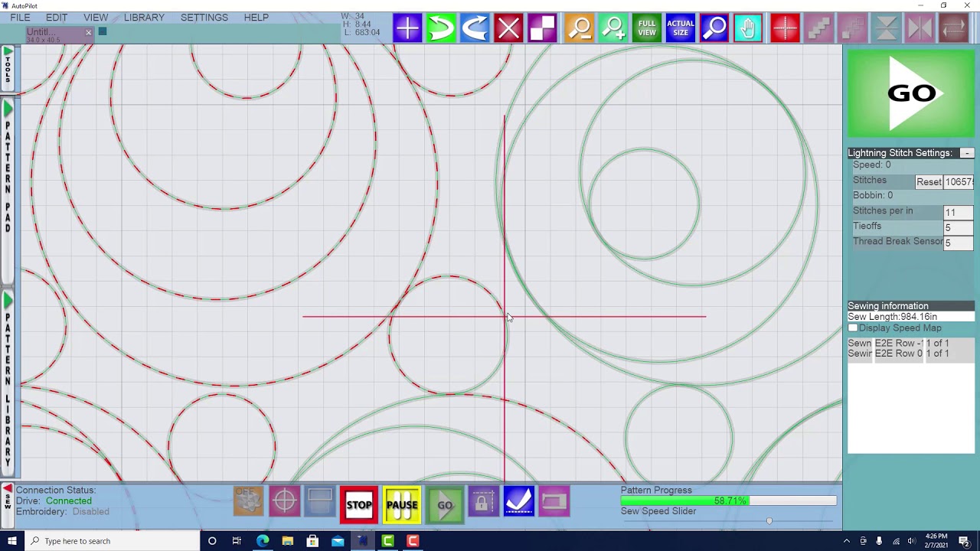This screenshot has height=551, width=980.
Task: Zoom out with the orange magnifier
Action: (580, 29)
